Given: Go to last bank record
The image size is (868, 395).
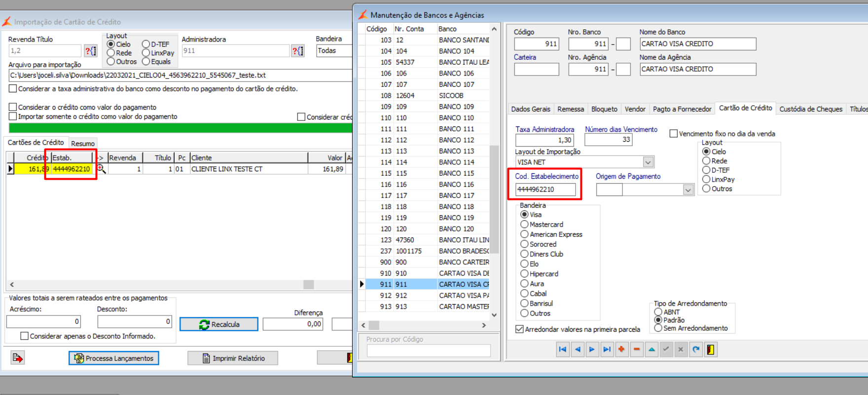Looking at the screenshot, I should pyautogui.click(x=607, y=350).
